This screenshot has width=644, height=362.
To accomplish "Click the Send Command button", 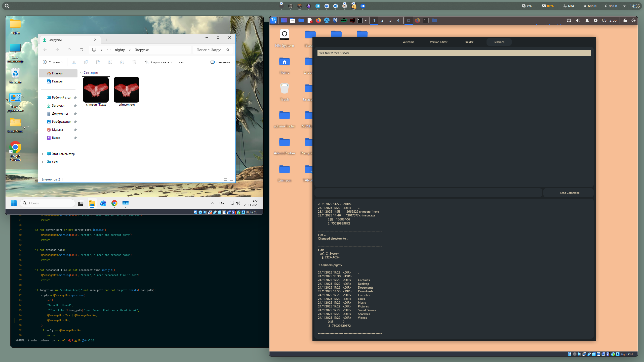I will tap(570, 193).
